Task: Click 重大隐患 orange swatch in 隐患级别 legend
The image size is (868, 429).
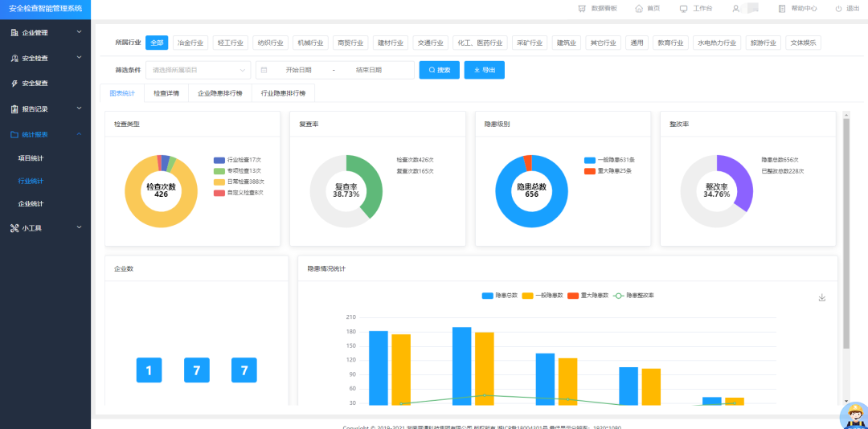Action: [590, 170]
